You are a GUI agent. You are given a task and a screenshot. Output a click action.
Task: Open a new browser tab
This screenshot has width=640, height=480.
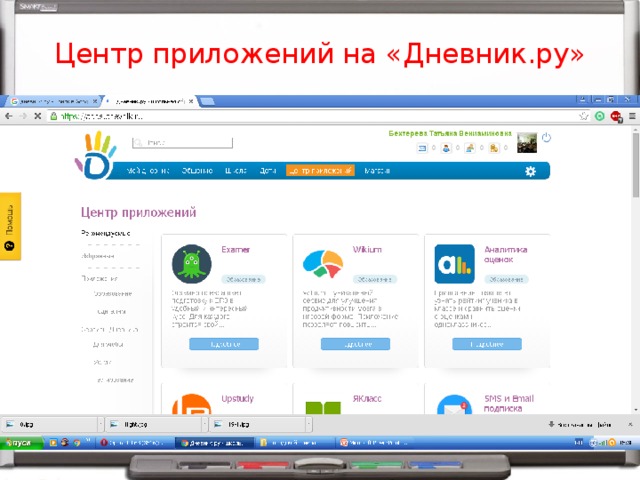click(207, 101)
